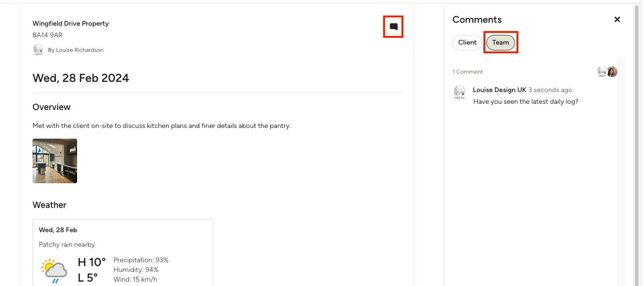Click the Louise Design UK commenter avatar
The image size is (644, 286).
pos(459,93)
